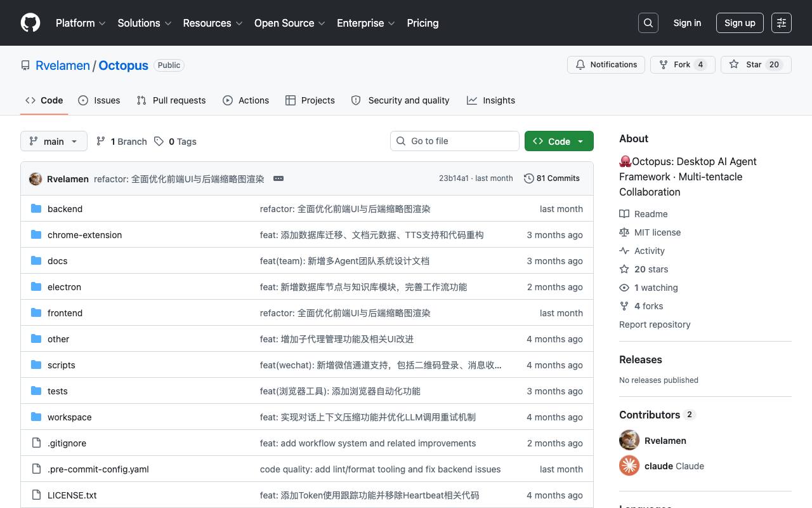Click the book icon next to Readme
Viewport: 812px width, 508px height.
(x=624, y=214)
